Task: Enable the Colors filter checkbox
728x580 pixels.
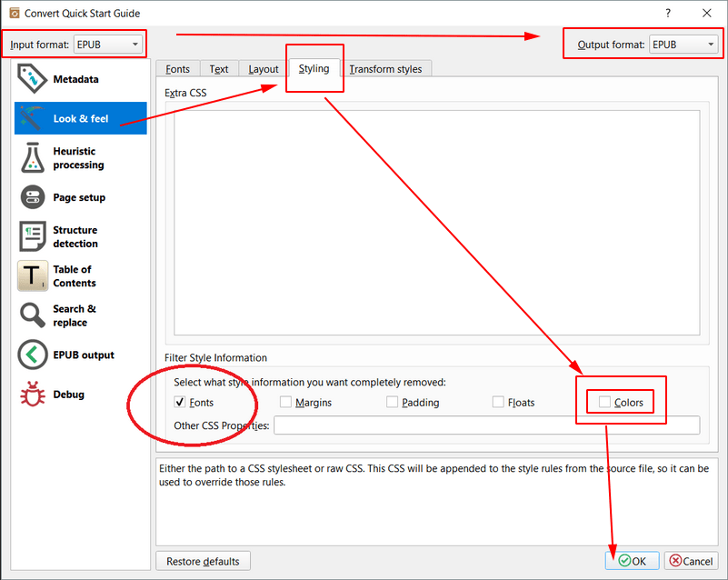Action: (604, 402)
